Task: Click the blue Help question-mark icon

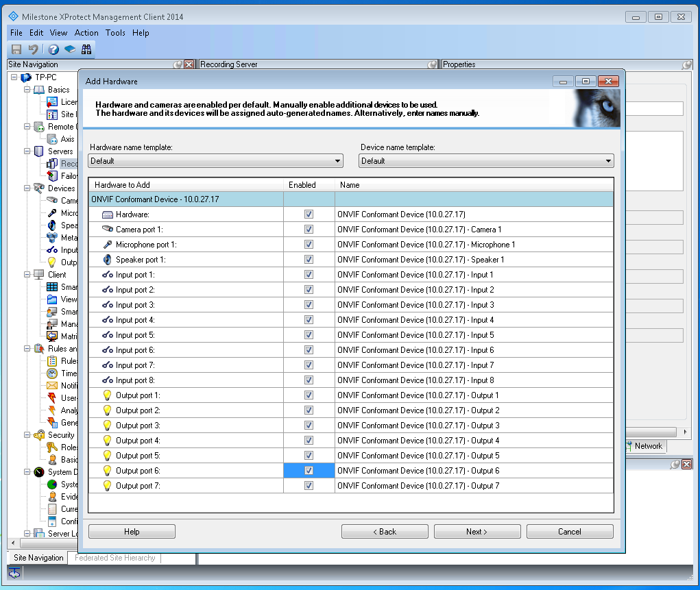Action: point(53,49)
